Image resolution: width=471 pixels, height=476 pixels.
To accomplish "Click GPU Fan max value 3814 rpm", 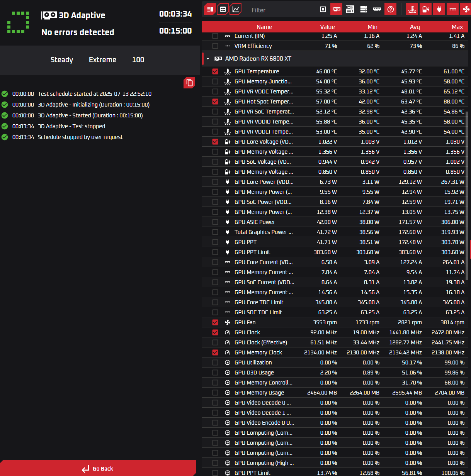I will (452, 322).
